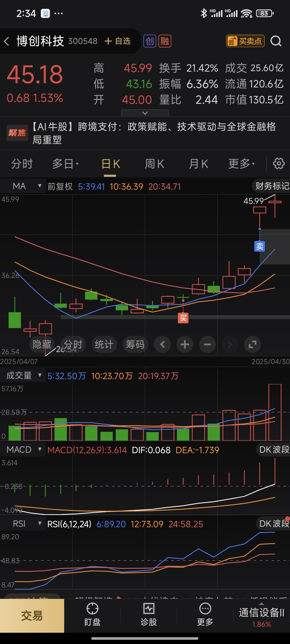Change the 前复权 adjustment mode
290x644 pixels.
pyautogui.click(x=60, y=186)
